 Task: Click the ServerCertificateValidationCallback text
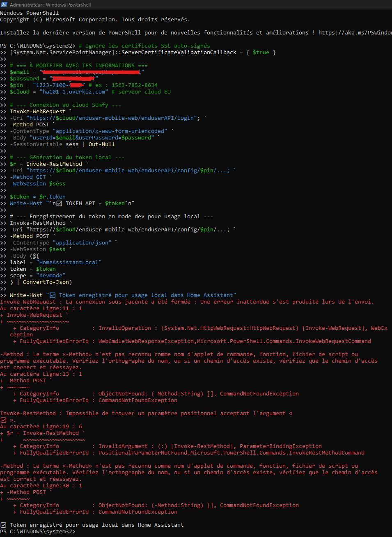point(179,53)
